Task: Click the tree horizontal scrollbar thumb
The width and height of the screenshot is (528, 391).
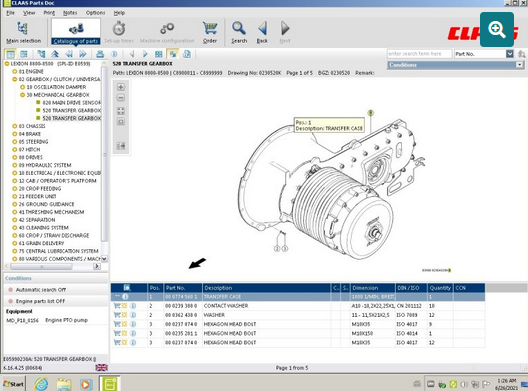Action: (x=41, y=266)
